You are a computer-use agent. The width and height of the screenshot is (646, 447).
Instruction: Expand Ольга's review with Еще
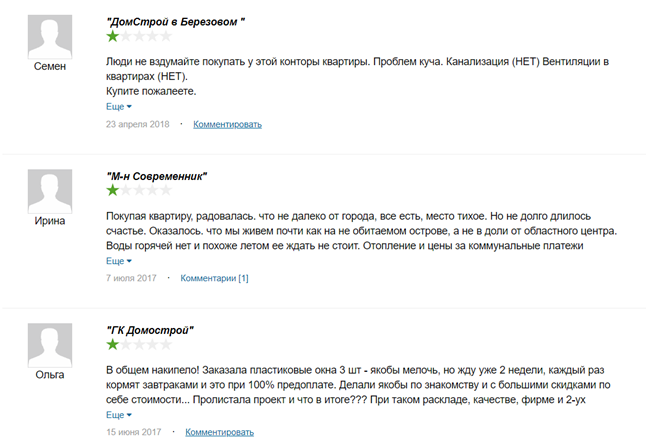point(119,415)
